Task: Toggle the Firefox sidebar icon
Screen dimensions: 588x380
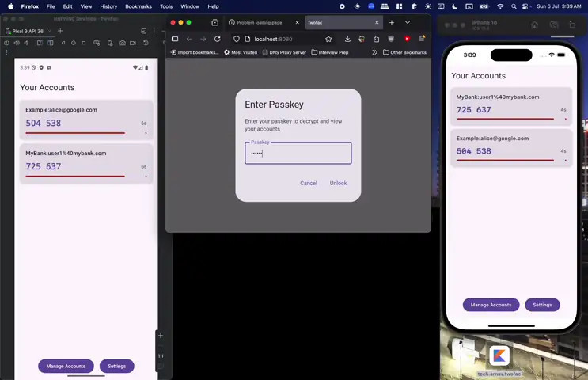Action: (175, 39)
